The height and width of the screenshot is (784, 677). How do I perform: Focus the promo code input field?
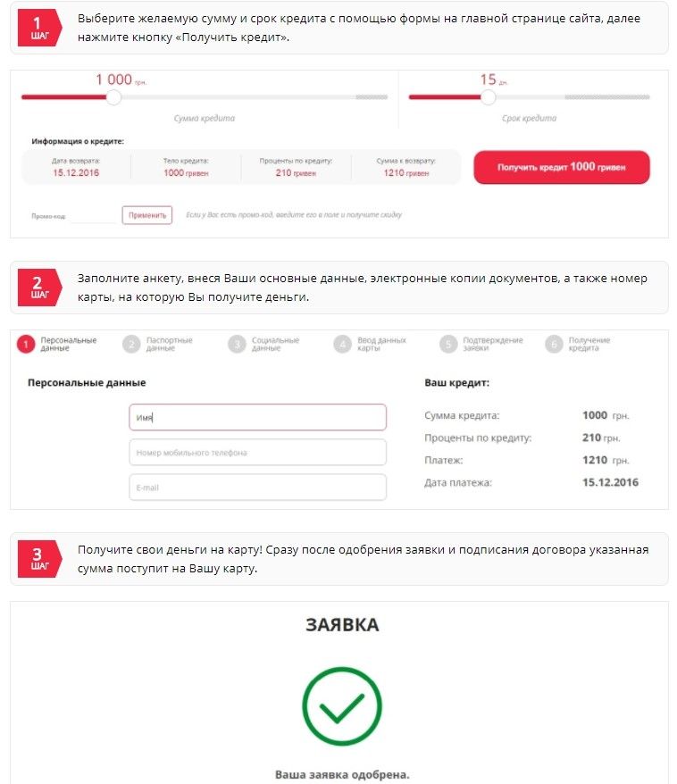[93, 215]
